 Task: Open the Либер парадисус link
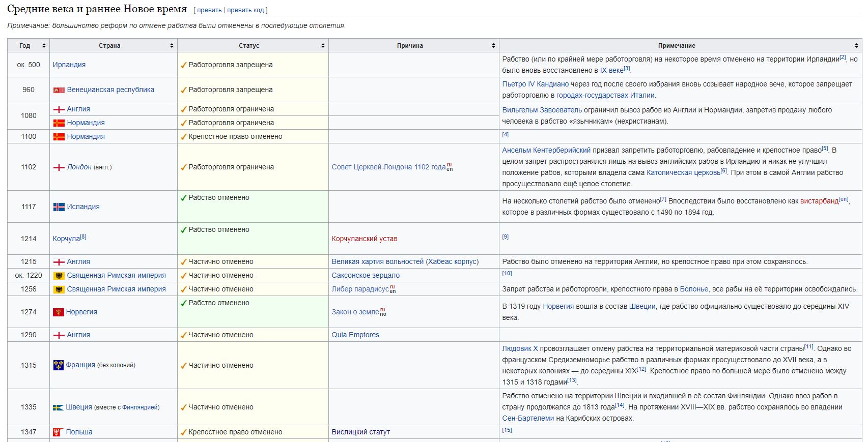coord(360,289)
